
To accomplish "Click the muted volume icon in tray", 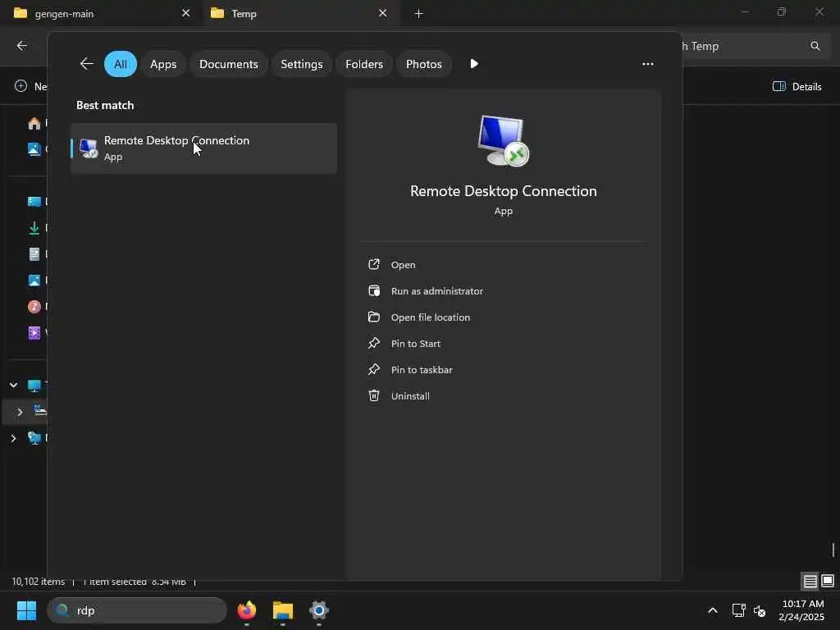I will point(760,610).
